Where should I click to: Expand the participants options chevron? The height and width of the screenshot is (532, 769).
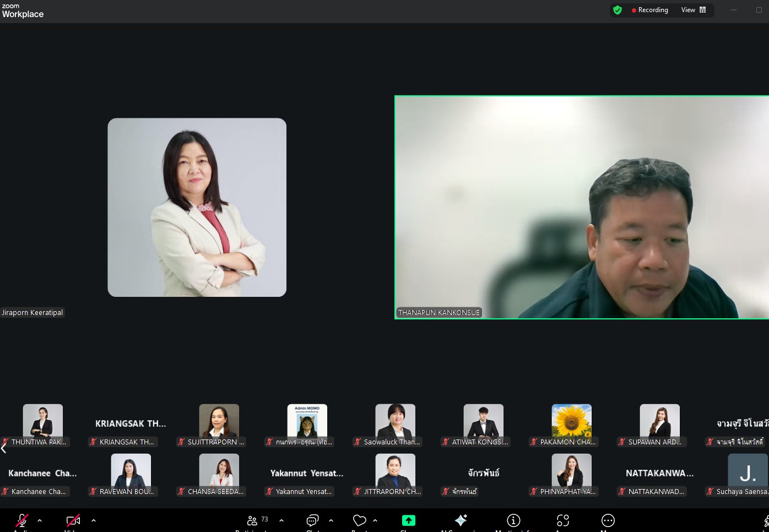(x=281, y=520)
